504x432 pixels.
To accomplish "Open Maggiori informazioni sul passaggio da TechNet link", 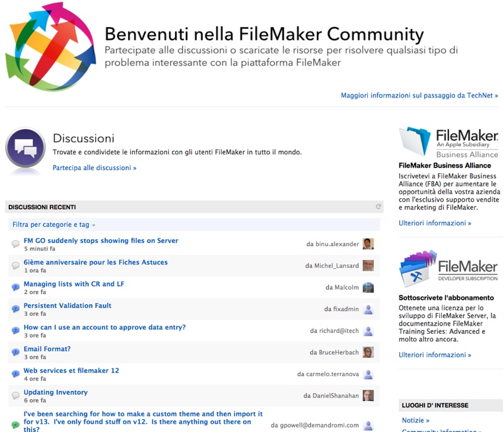I will 419,95.
